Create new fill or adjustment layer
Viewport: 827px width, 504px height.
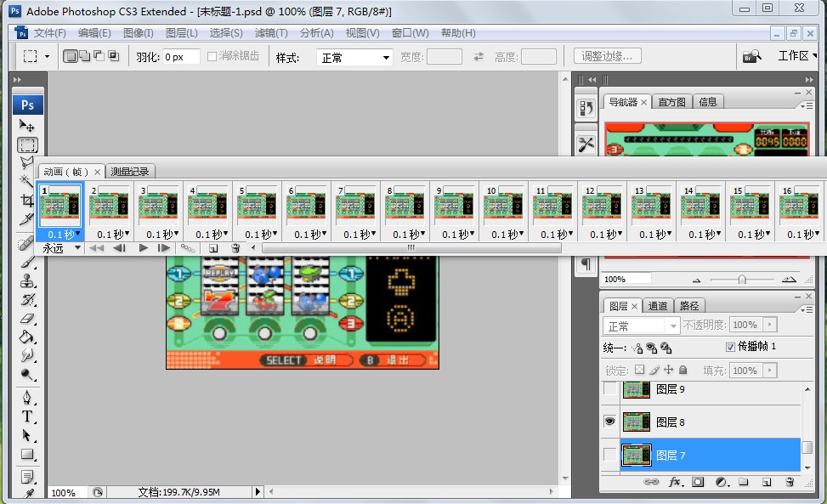click(x=722, y=482)
